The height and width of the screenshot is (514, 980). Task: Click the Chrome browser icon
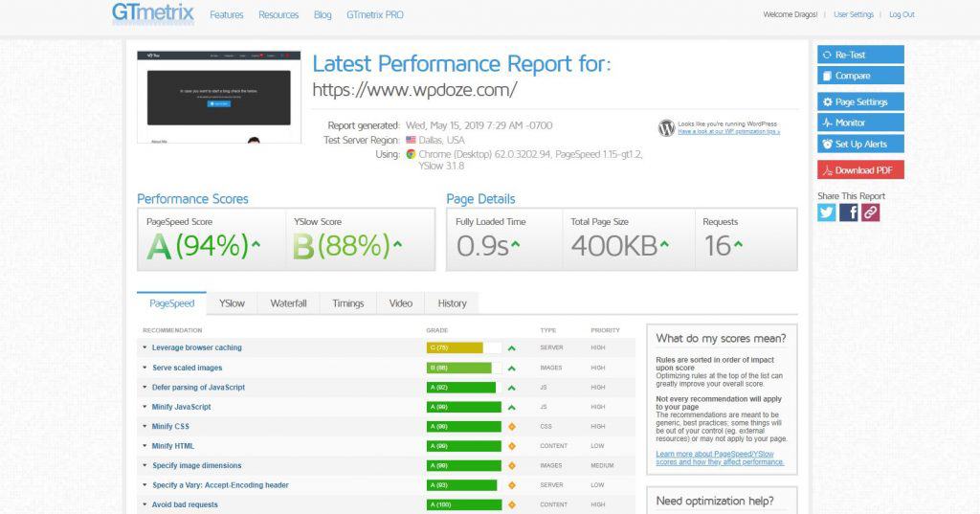(411, 154)
